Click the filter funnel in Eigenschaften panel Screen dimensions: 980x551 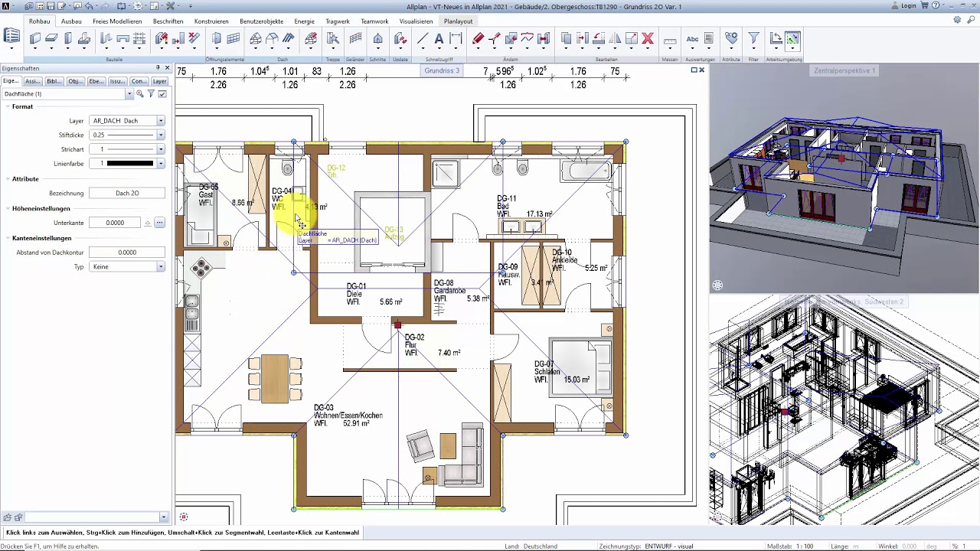[x=151, y=94]
